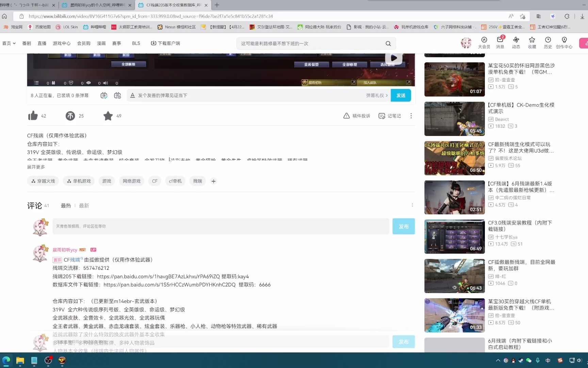The width and height of the screenshot is (588, 368).
Task: Open 某宝花50买的怀旧网游 video thumbnail
Action: click(x=454, y=79)
